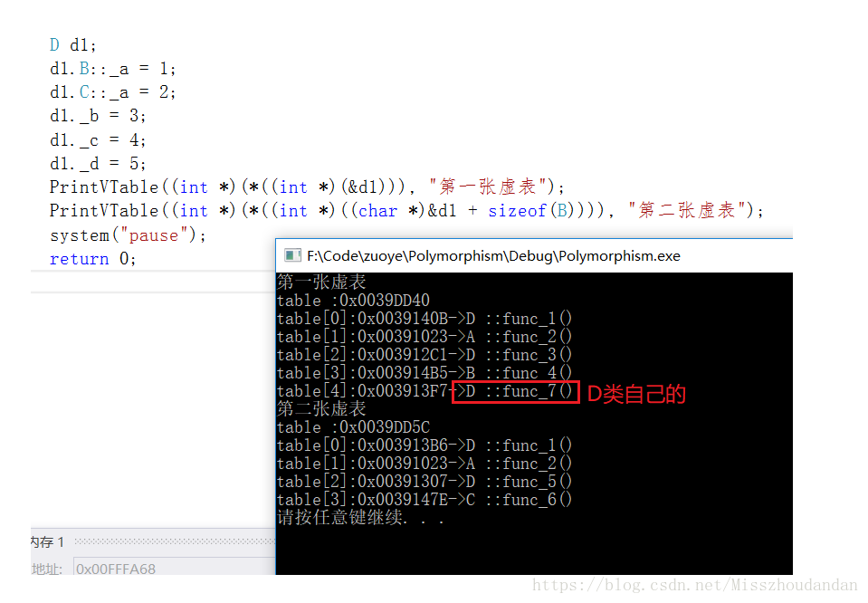Screen dimensions: 868x603
Task: Click the memory address field 0x00FFFA68
Action: (175, 568)
